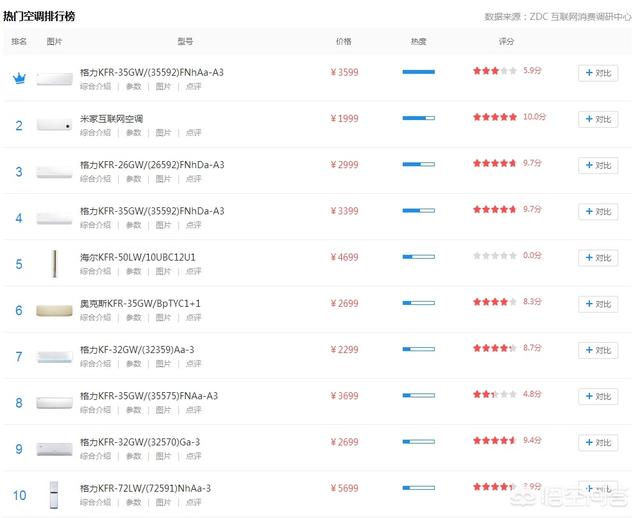Open thumbnail of 格力KFR-35GW/(35575)FNAa-A3

[x=54, y=403]
